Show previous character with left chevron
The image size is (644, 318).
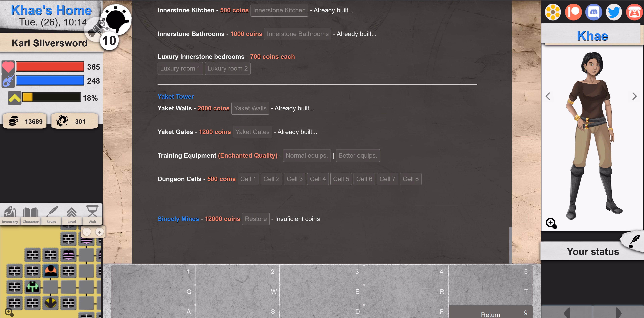pyautogui.click(x=548, y=96)
